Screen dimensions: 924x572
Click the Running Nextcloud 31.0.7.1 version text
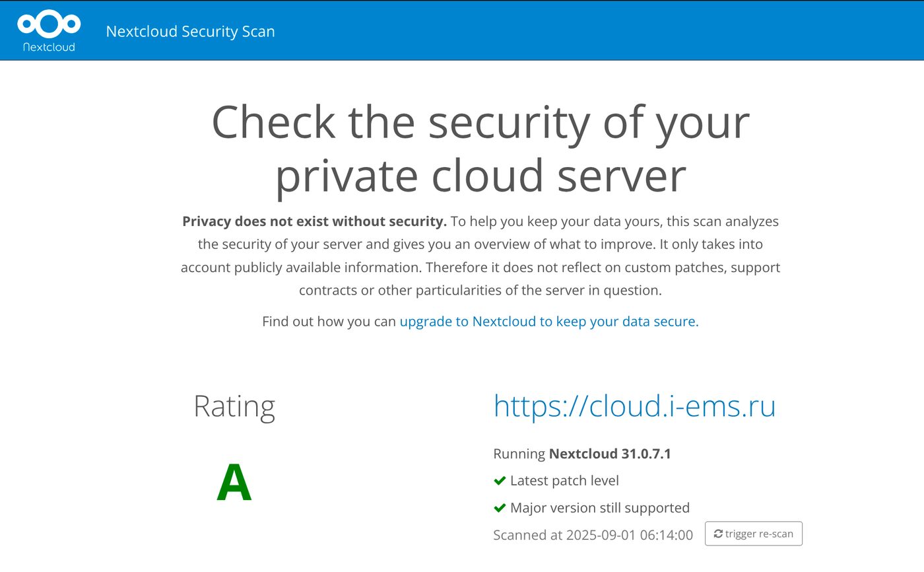(x=583, y=454)
